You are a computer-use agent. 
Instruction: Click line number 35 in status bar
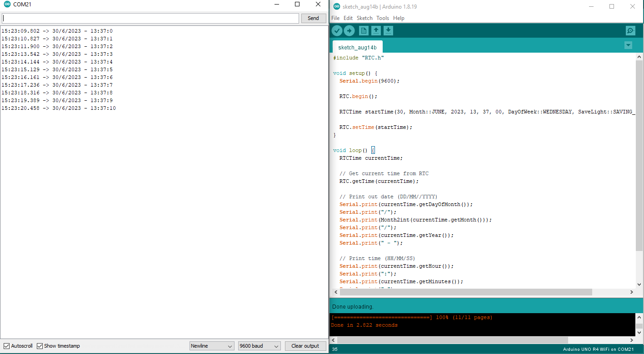pyautogui.click(x=335, y=349)
